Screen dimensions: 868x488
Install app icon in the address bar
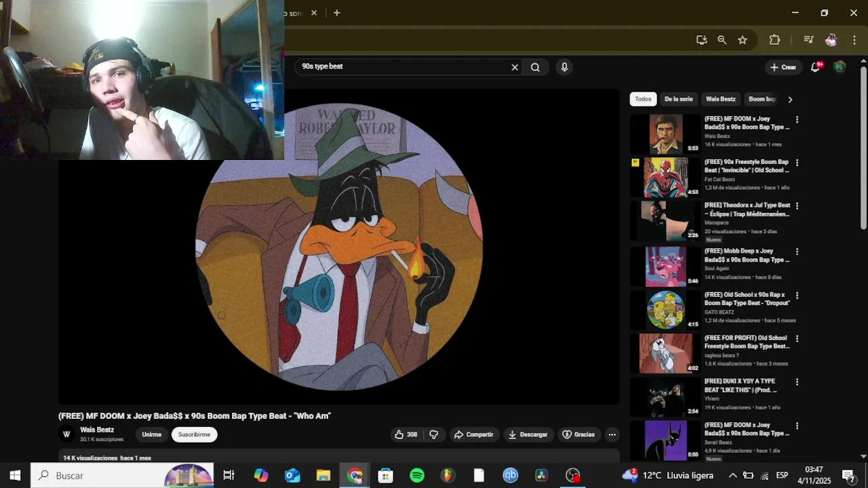point(701,40)
